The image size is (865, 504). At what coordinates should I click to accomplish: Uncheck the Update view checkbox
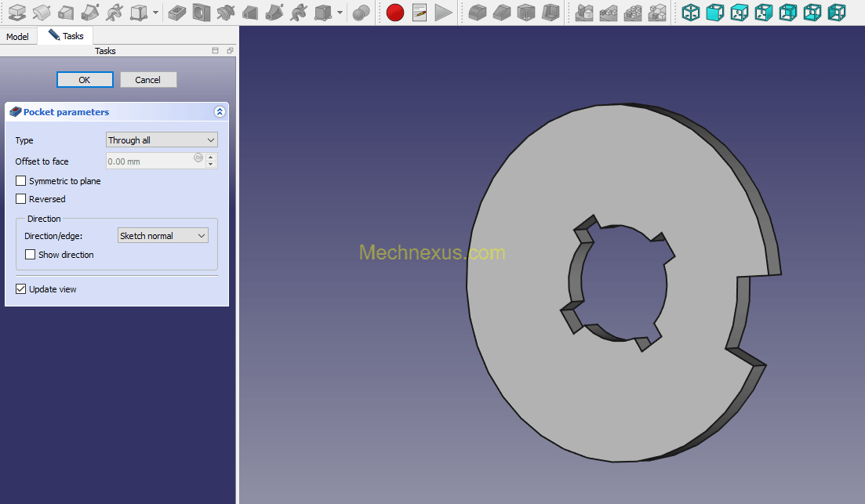coord(21,289)
